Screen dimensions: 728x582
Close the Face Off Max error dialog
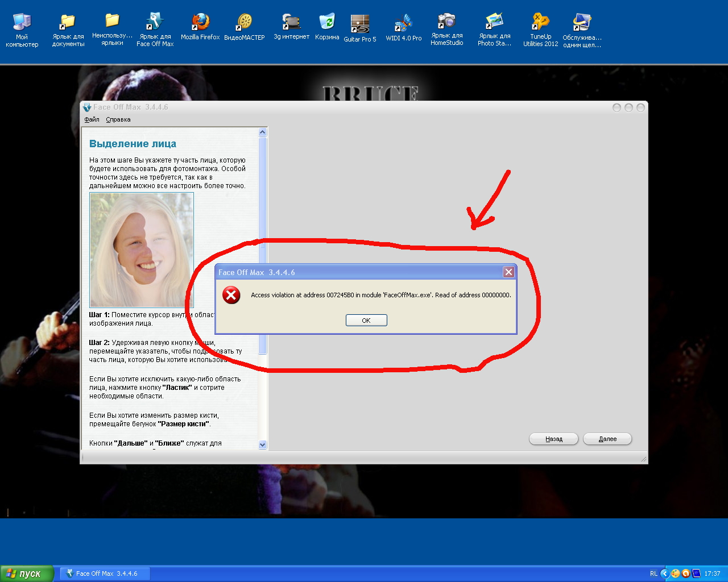tap(509, 272)
